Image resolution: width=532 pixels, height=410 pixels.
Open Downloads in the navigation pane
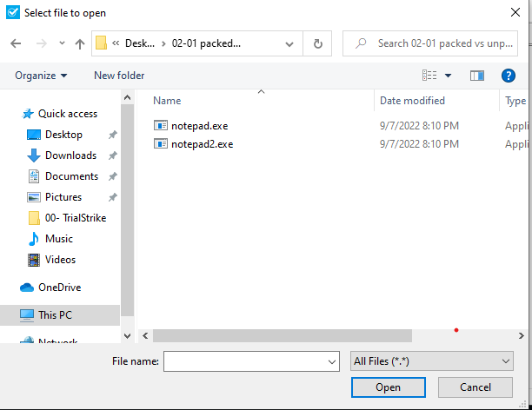coord(70,155)
